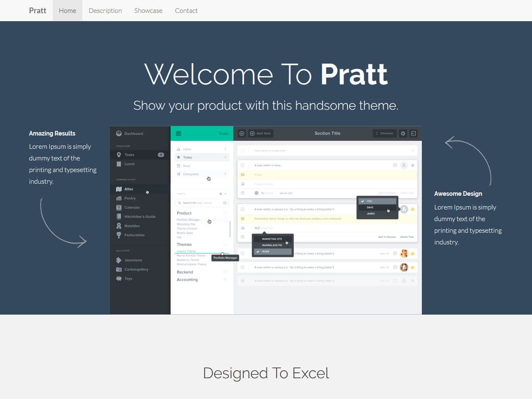This screenshot has height=399, width=532.
Task: Click the unread count badge beside Tasks in preview sidebar
Action: click(x=161, y=155)
